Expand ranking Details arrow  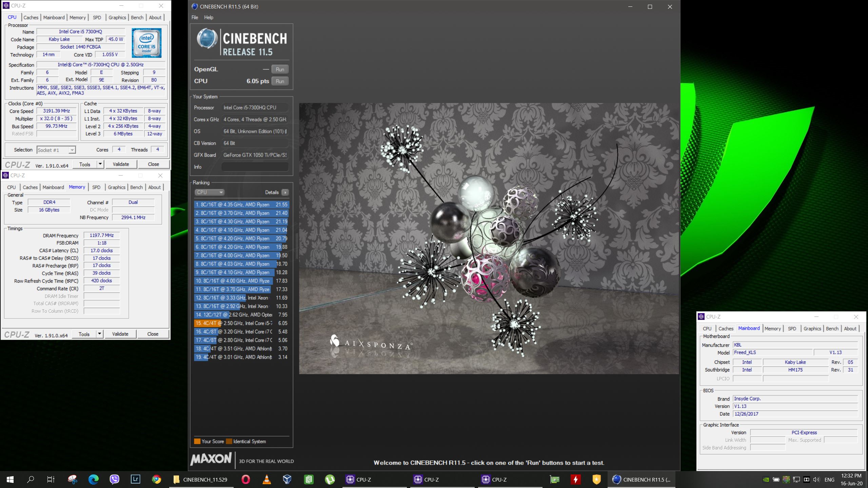click(285, 192)
